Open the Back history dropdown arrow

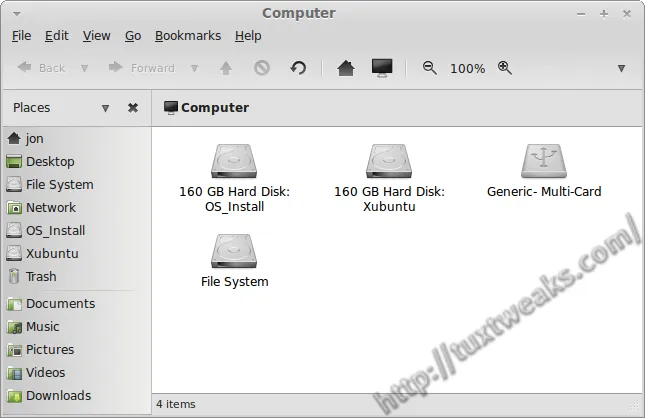[84, 68]
